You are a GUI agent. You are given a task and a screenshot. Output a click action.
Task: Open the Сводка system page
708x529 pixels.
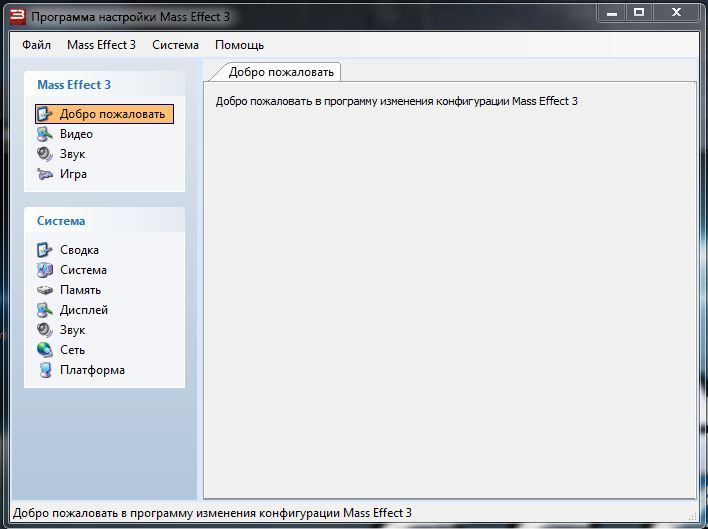click(x=79, y=250)
